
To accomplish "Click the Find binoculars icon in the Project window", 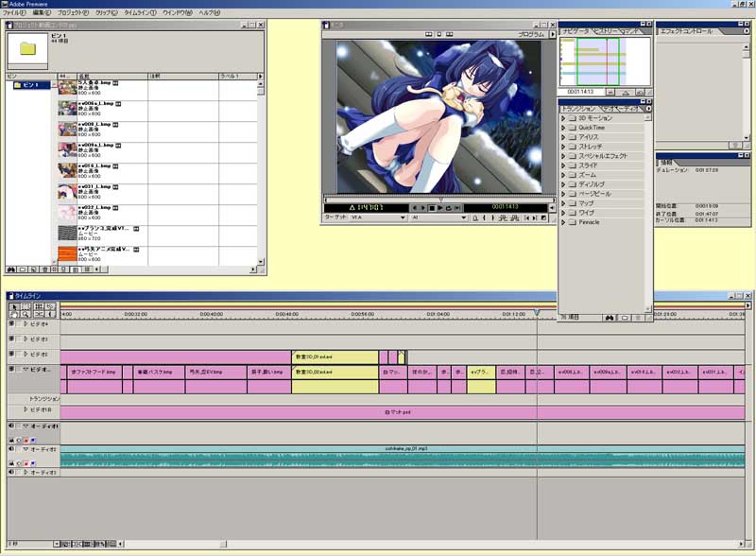I will tap(10, 269).
